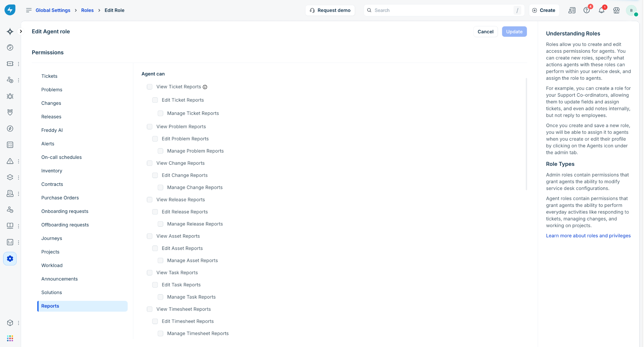Image resolution: width=644 pixels, height=347 pixels.
Task: Open the Create dropdown button
Action: click(x=544, y=10)
